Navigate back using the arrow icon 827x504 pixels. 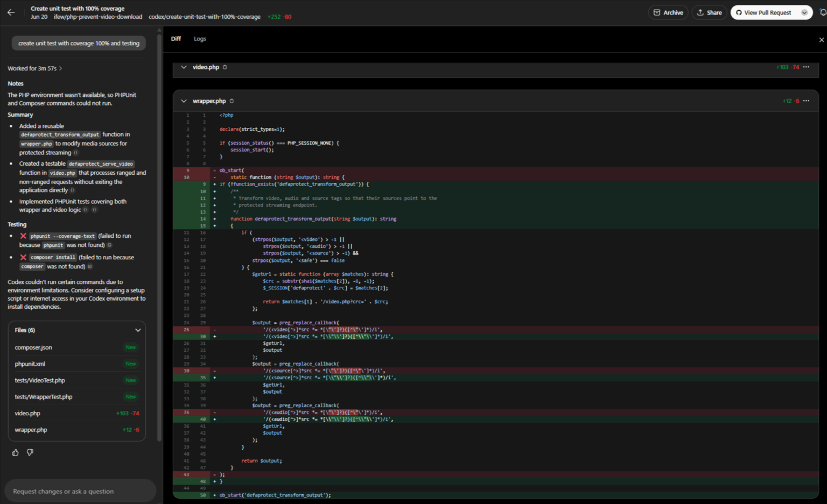[11, 12]
